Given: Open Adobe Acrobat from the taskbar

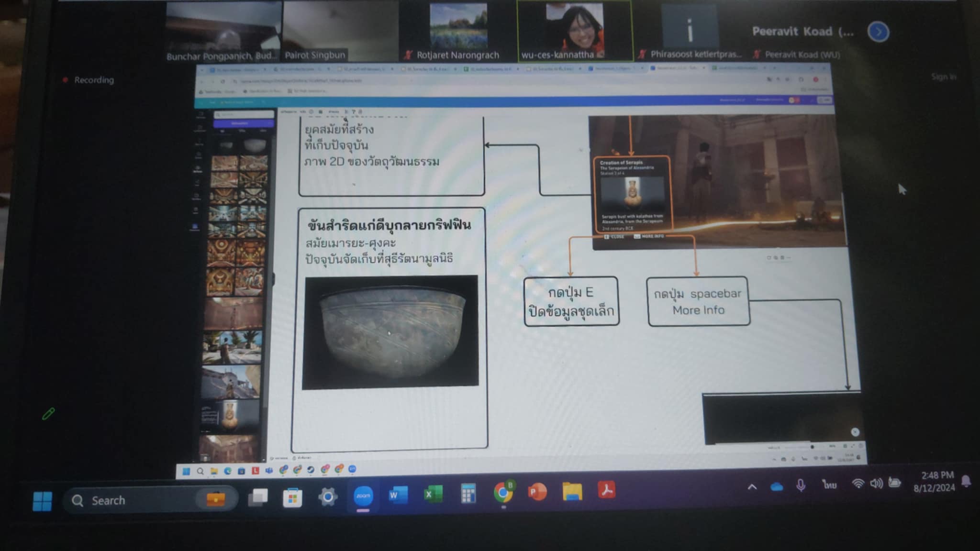Looking at the screenshot, I should [x=606, y=490].
